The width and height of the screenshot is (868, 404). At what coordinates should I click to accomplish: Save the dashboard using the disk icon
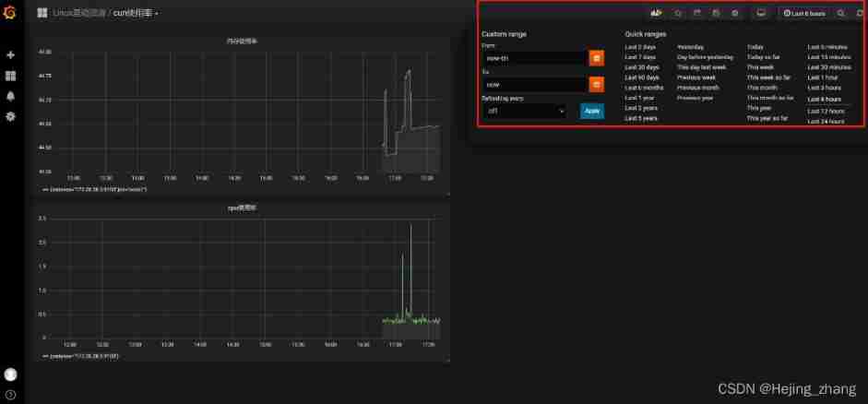pos(716,13)
